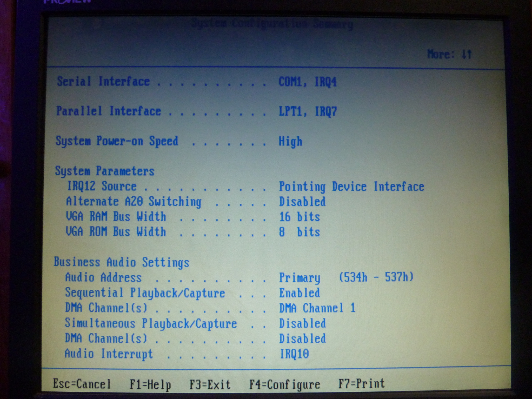Viewport: 532px width, 399px height.
Task: Select IRQ12 Source Pointing Device Interface
Action: click(351, 187)
